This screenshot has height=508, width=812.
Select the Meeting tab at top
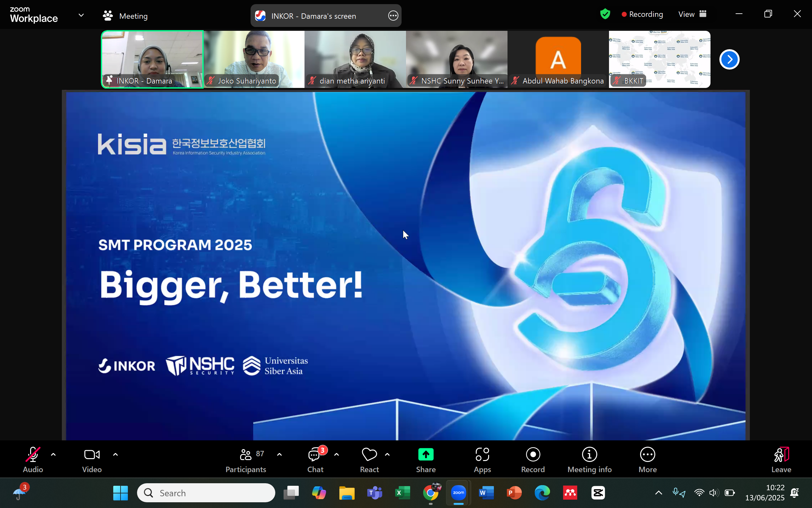coord(125,16)
